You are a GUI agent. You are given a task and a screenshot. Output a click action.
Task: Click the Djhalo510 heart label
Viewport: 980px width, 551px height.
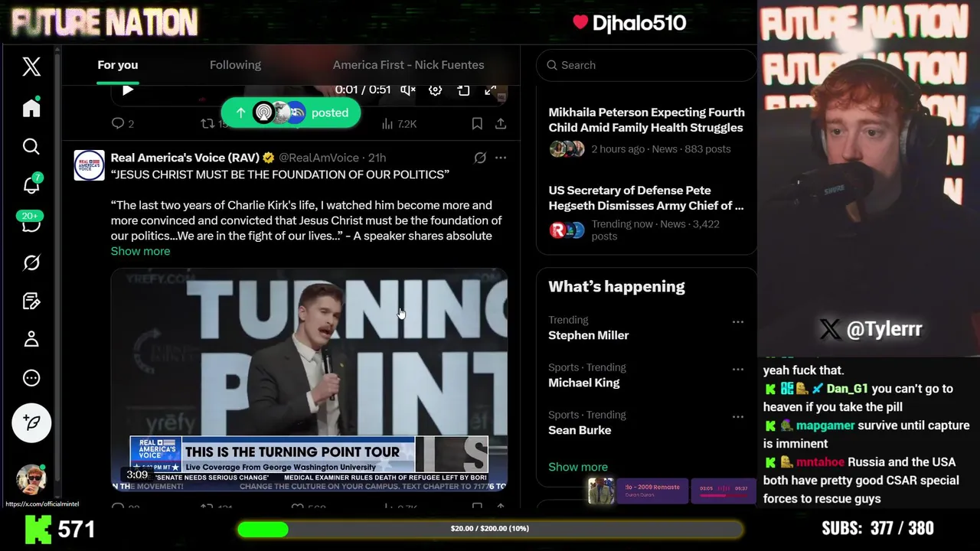point(629,23)
